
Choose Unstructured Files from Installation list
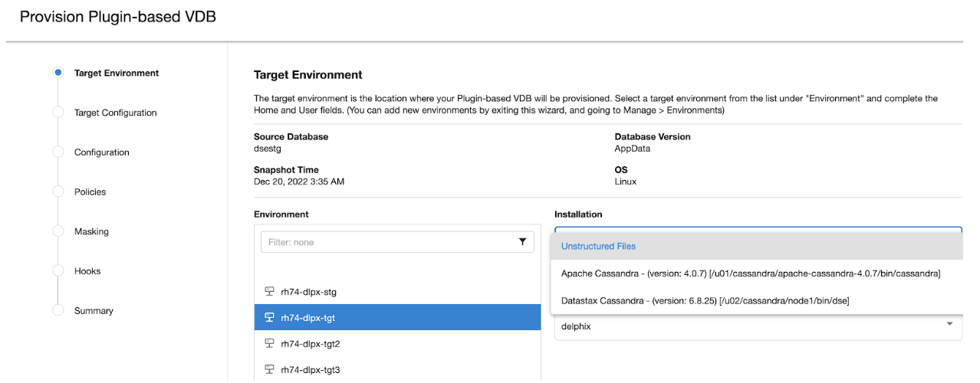pos(598,247)
